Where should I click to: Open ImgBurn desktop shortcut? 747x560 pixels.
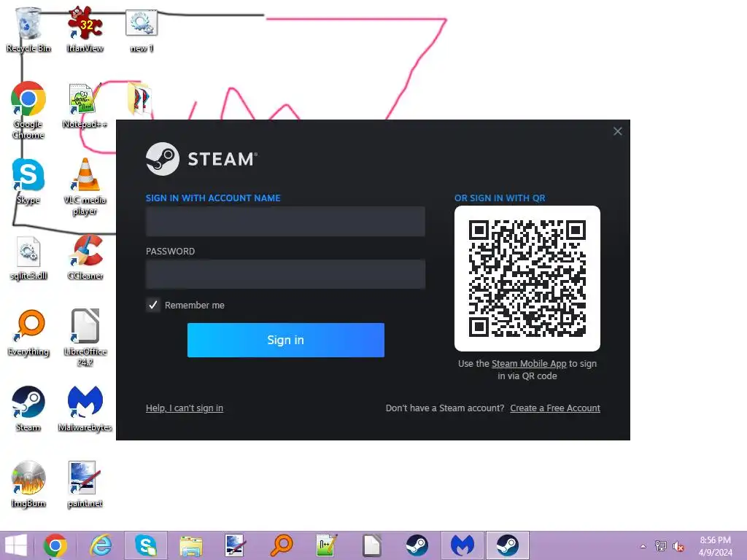(x=28, y=484)
